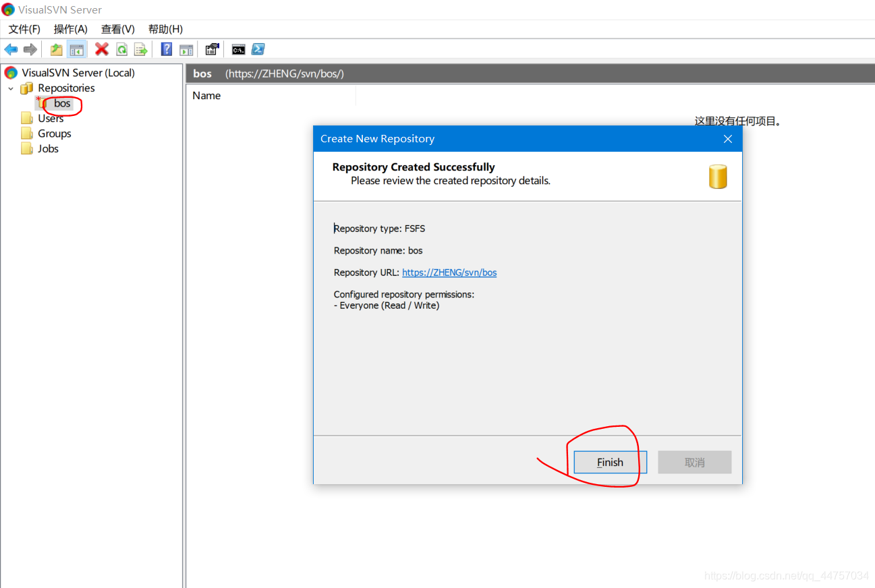Open the 查看(V) menu
The height and width of the screenshot is (588, 875).
(118, 29)
